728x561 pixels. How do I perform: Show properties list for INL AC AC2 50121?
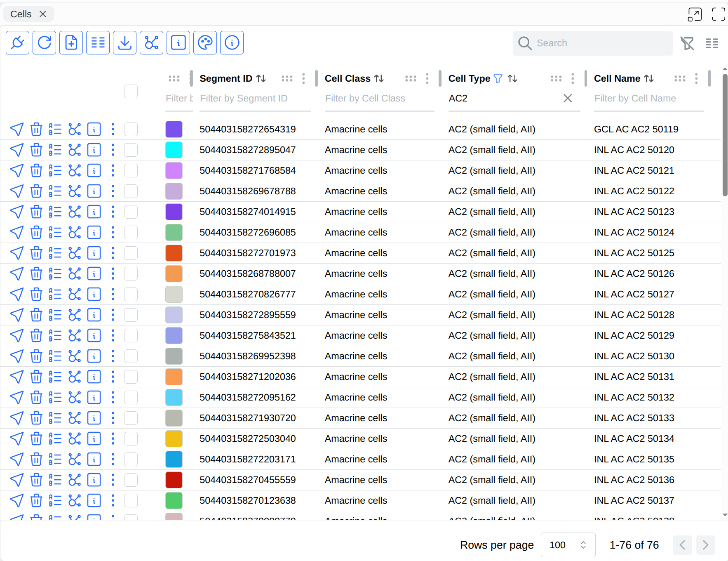(x=55, y=170)
